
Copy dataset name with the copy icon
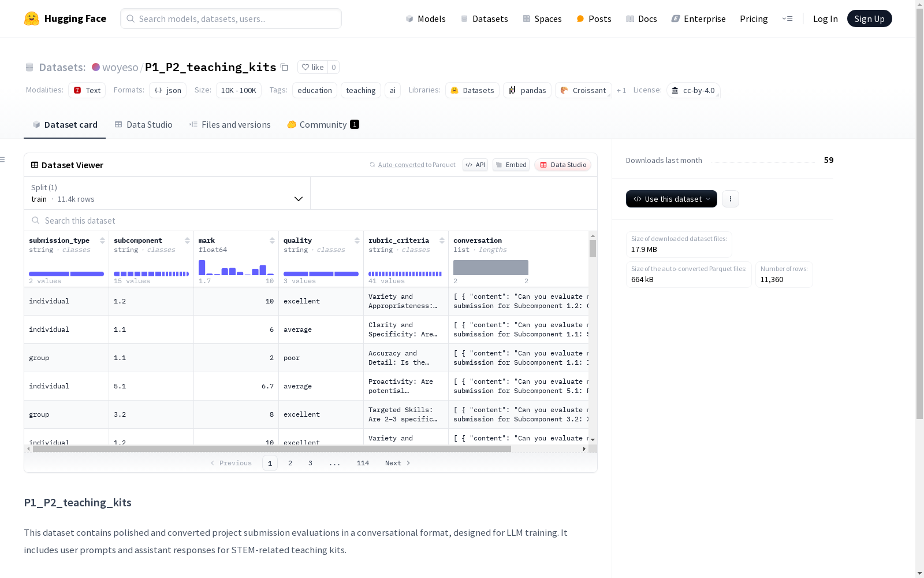pyautogui.click(x=284, y=67)
